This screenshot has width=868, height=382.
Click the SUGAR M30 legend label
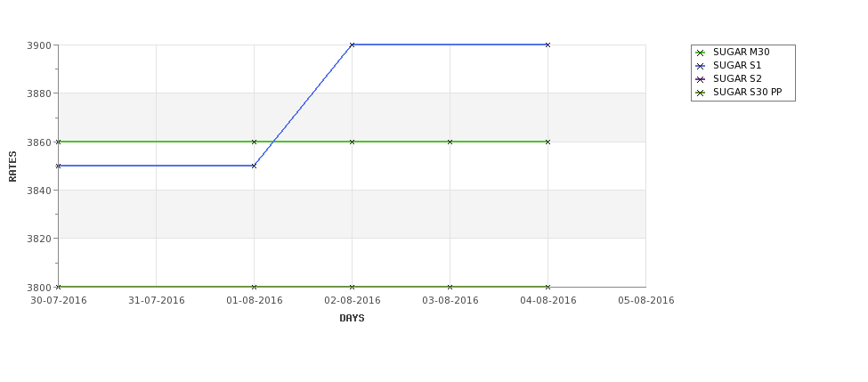742,52
